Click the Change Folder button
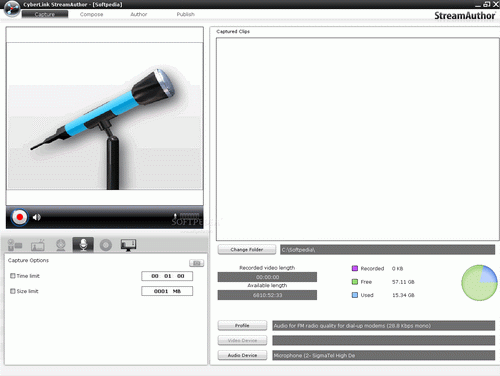Image resolution: width=500 pixels, height=376 pixels. (247, 249)
